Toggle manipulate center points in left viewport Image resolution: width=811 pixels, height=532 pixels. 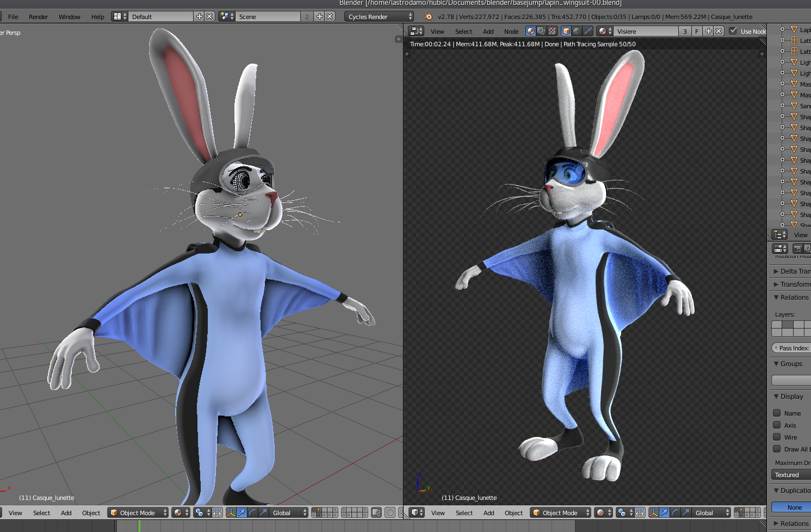pos(217,512)
